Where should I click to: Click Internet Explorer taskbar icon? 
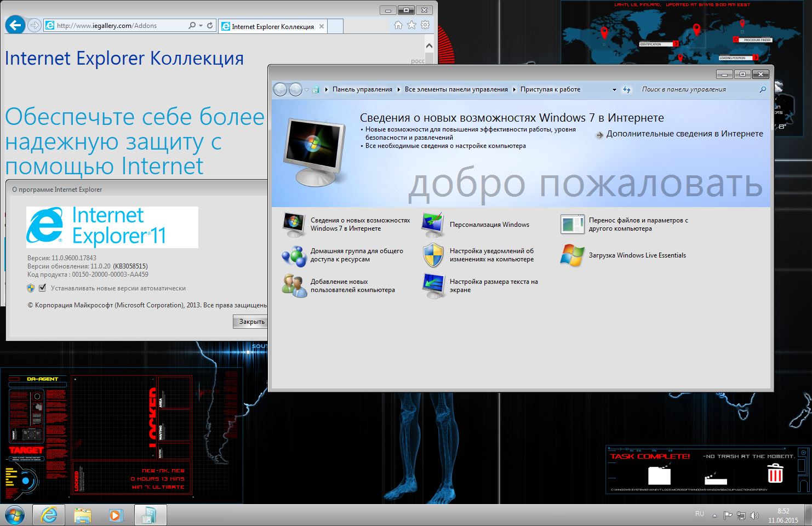49,515
